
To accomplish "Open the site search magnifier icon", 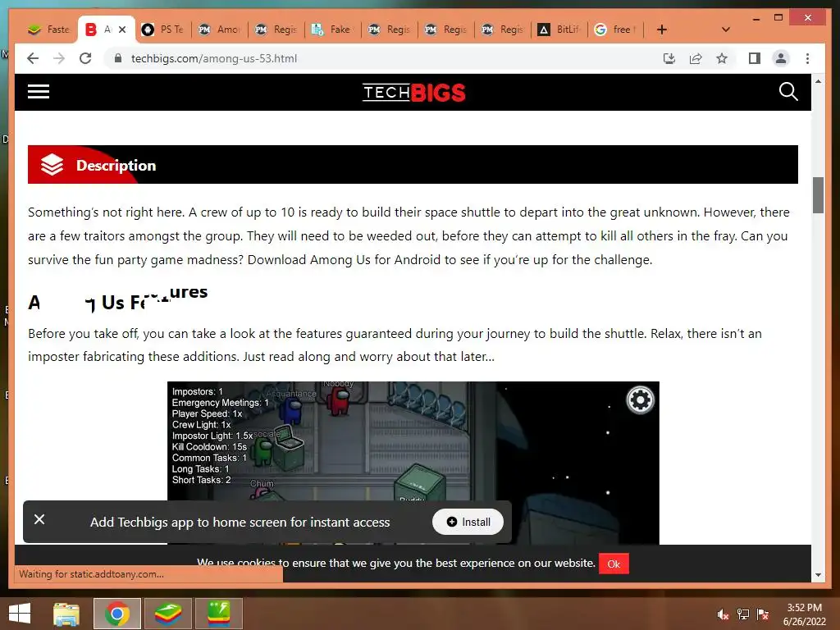I will point(788,92).
